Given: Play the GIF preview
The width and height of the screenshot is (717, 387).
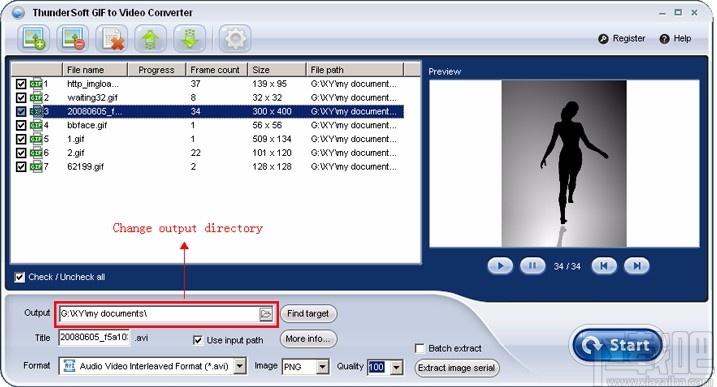Looking at the screenshot, I should [x=500, y=266].
